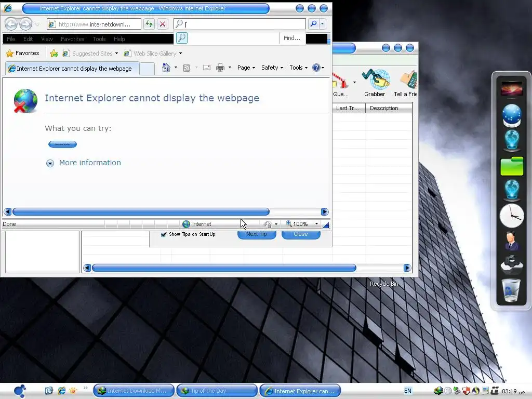Image resolution: width=532 pixels, height=399 pixels.
Task: Click the Grabber icon in IDM window
Action: coord(375,83)
